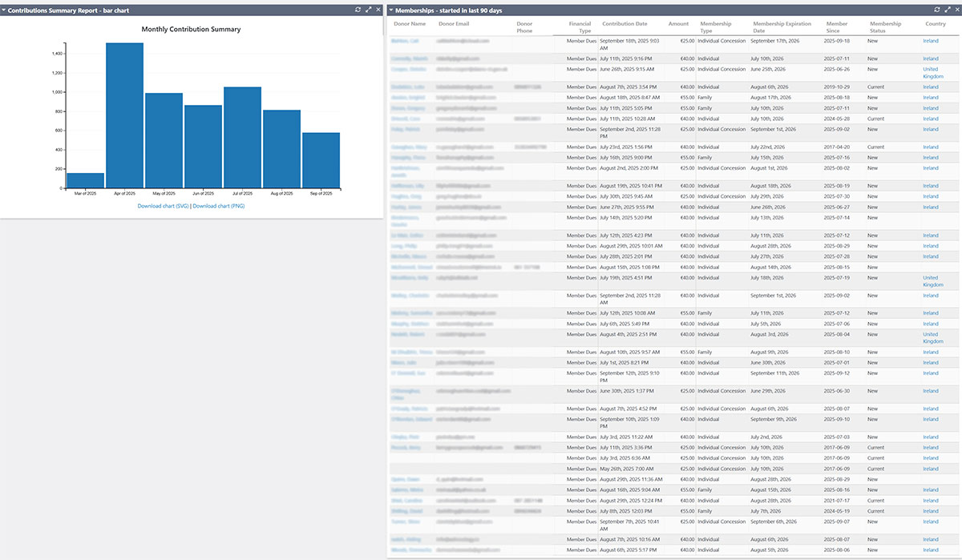Image resolution: width=962 pixels, height=560 pixels.
Task: Select the Jul of 2025 bar
Action: (x=242, y=138)
